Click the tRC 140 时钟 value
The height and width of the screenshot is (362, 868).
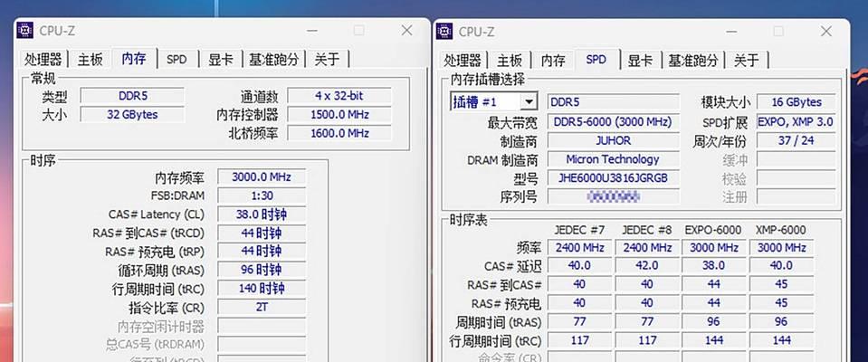[262, 289]
